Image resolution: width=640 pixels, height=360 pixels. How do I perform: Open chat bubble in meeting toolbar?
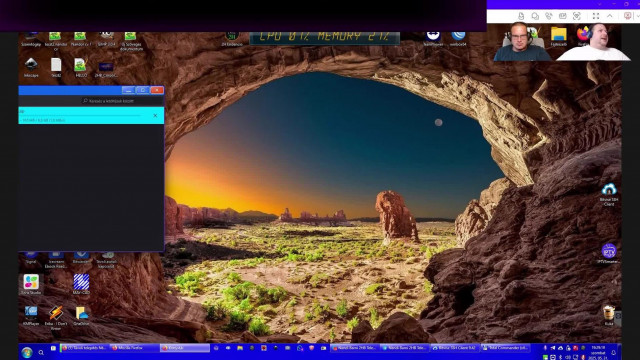click(x=535, y=16)
